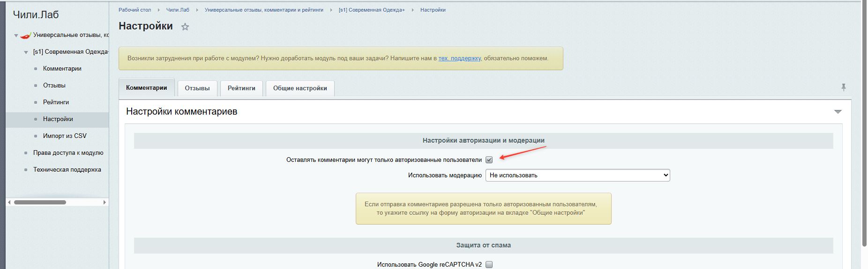868x269 pixels.
Task: Click the chili pepper module icon
Action: click(x=25, y=35)
